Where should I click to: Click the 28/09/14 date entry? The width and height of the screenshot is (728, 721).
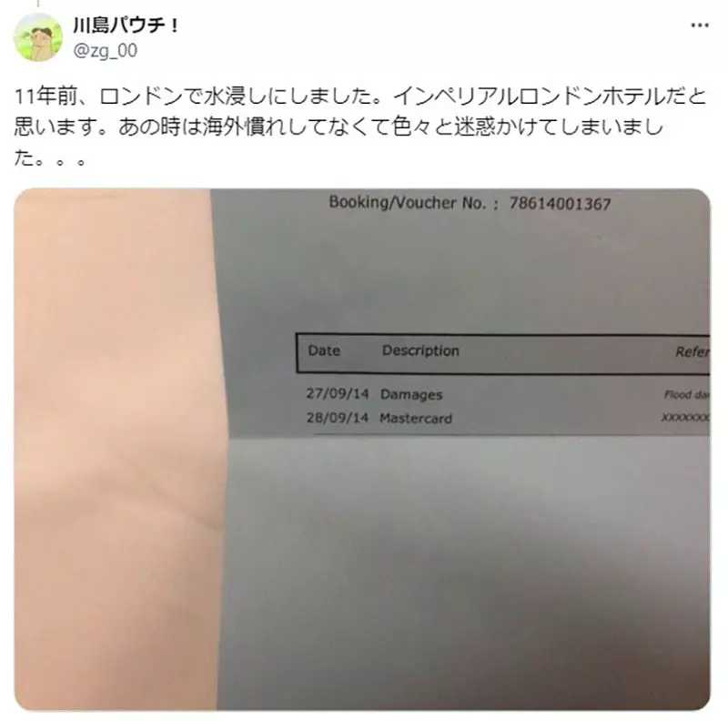pyautogui.click(x=337, y=418)
